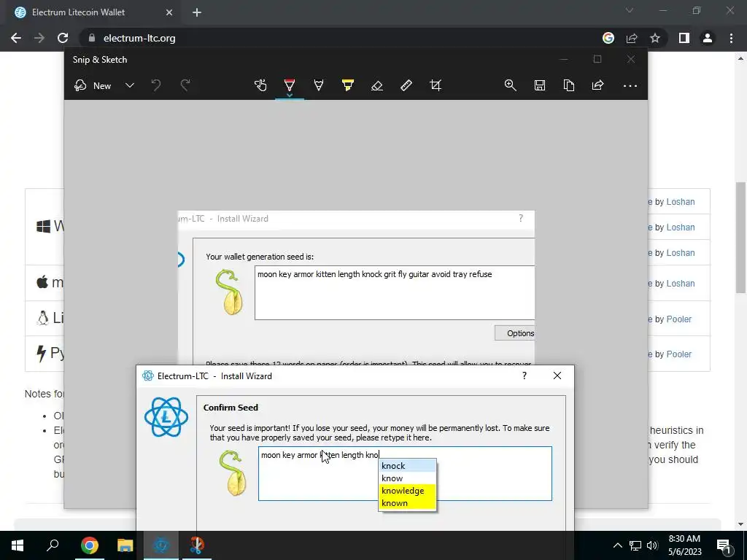Click the seed phrase text in the snip

point(374,274)
